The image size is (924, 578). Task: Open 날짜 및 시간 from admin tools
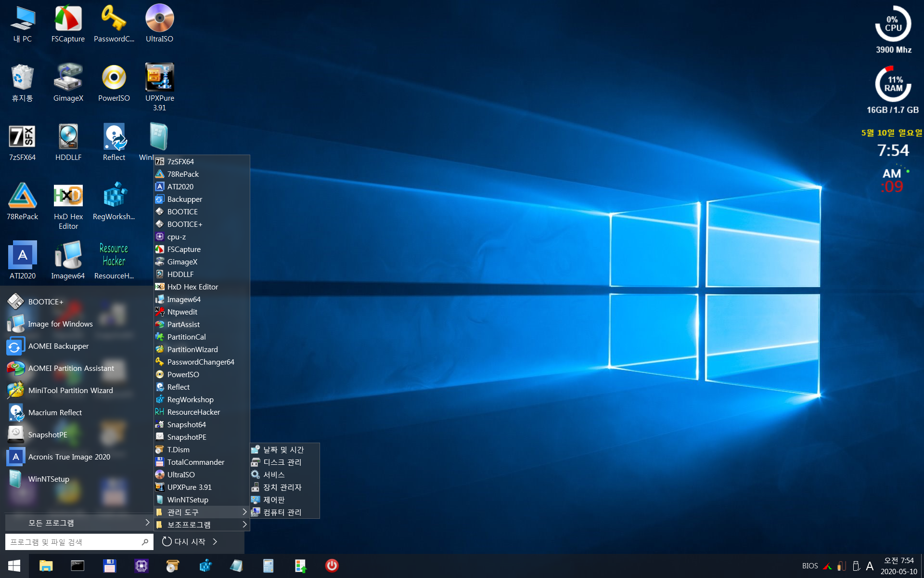point(284,449)
